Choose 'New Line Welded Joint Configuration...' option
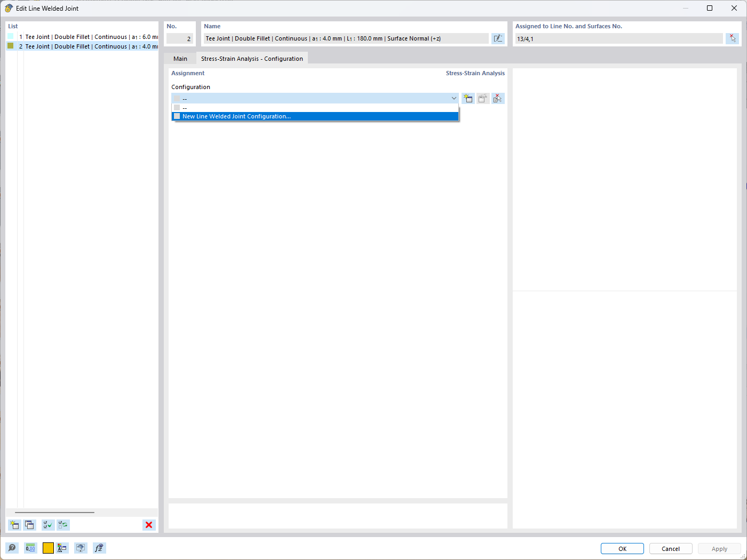This screenshot has width=747, height=560. (315, 116)
